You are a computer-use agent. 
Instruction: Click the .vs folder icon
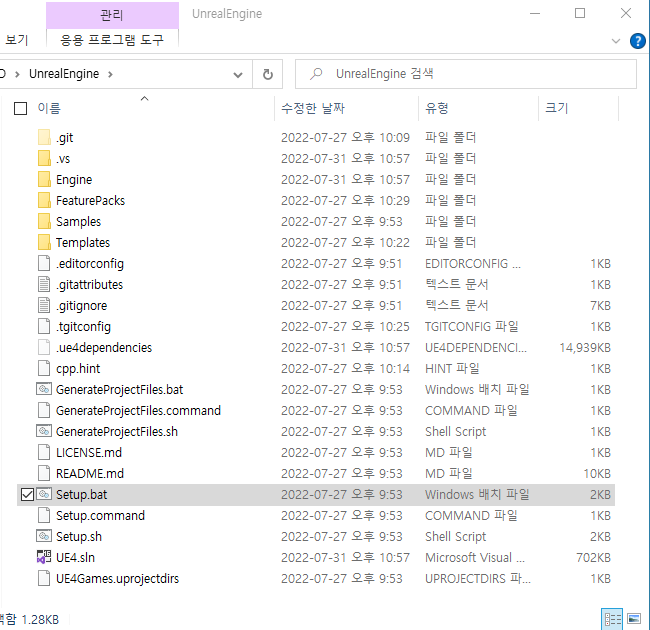44,158
